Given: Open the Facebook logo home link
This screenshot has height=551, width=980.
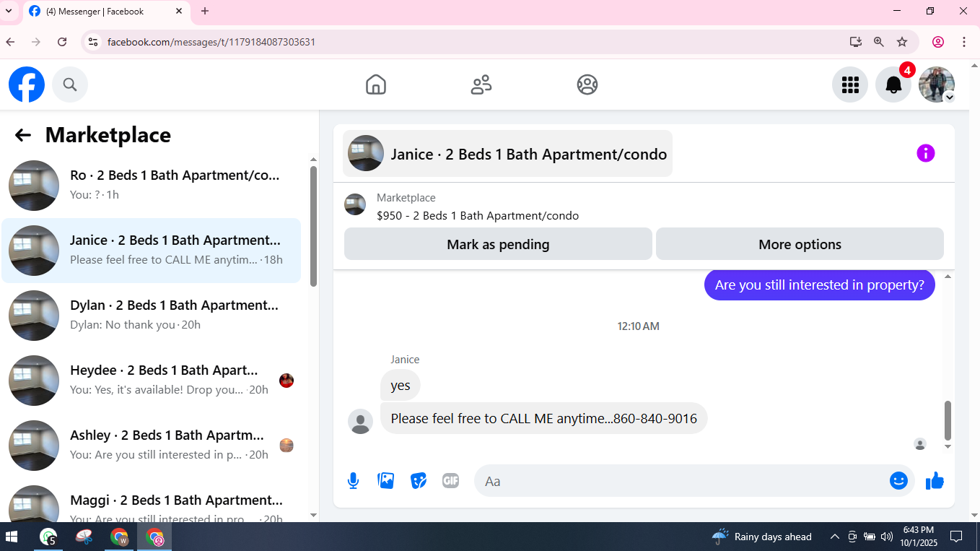Looking at the screenshot, I should point(27,84).
